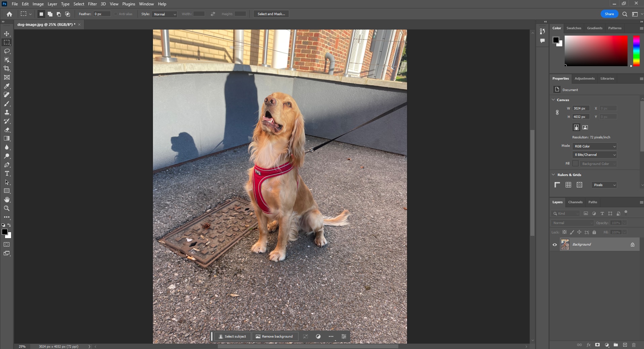The image size is (644, 349).
Task: Select the Zoom tool
Action: 7,208
